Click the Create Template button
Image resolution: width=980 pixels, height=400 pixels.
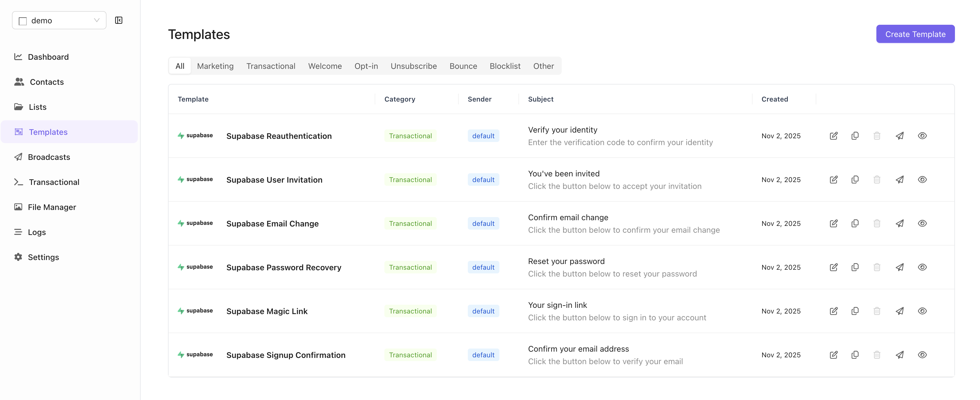click(915, 34)
